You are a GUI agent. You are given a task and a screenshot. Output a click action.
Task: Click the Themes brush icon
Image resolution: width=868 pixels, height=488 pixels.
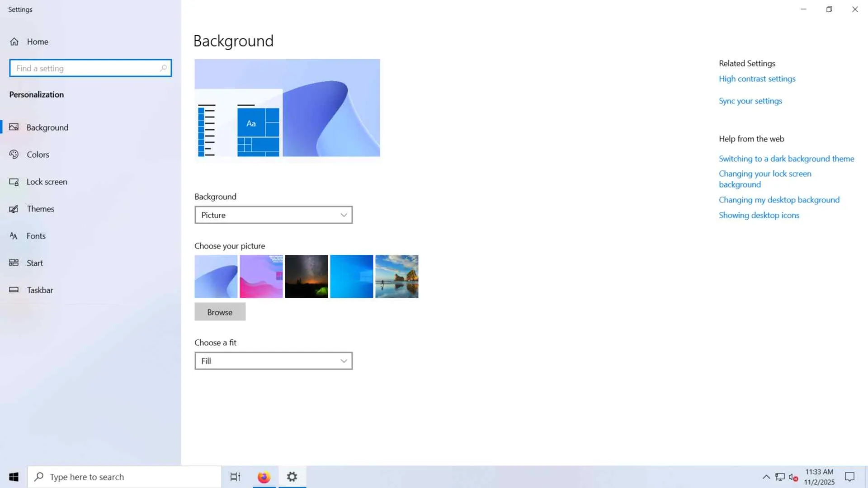coord(14,209)
